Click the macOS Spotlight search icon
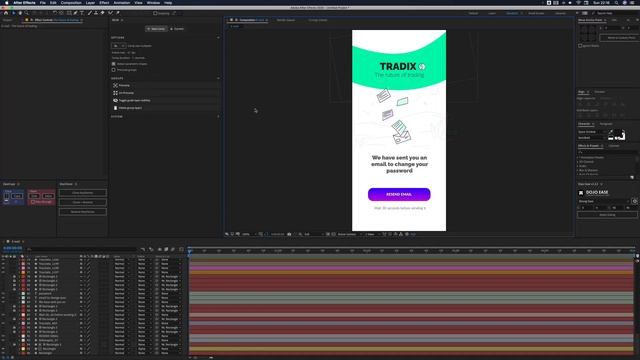The width and height of the screenshot is (640, 360). click(616, 2)
